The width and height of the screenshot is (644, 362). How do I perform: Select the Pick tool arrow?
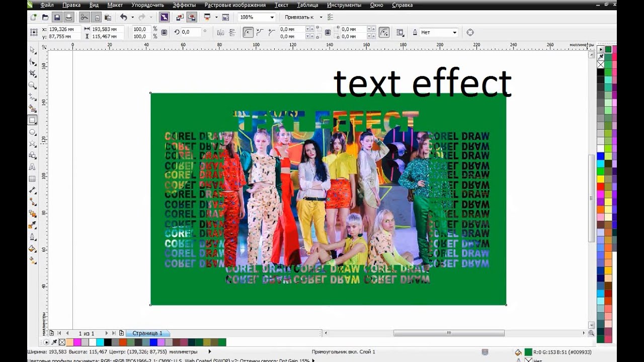(33, 50)
